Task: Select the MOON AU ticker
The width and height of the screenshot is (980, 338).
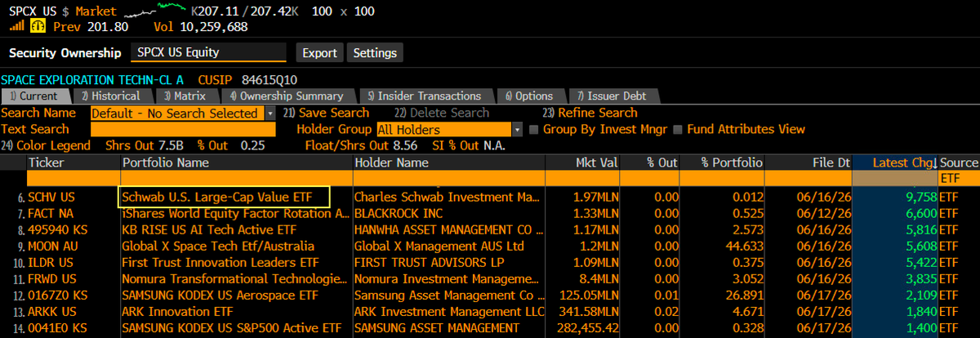Action: click(x=55, y=246)
